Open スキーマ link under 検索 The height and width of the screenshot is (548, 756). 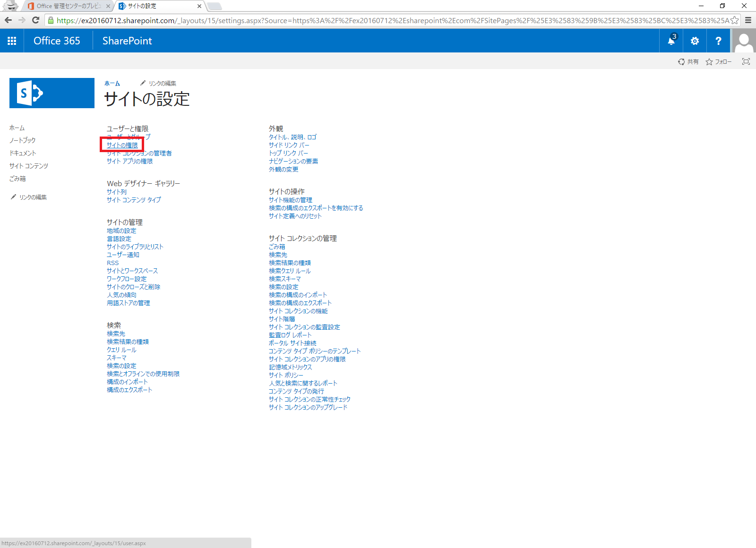[x=117, y=358]
